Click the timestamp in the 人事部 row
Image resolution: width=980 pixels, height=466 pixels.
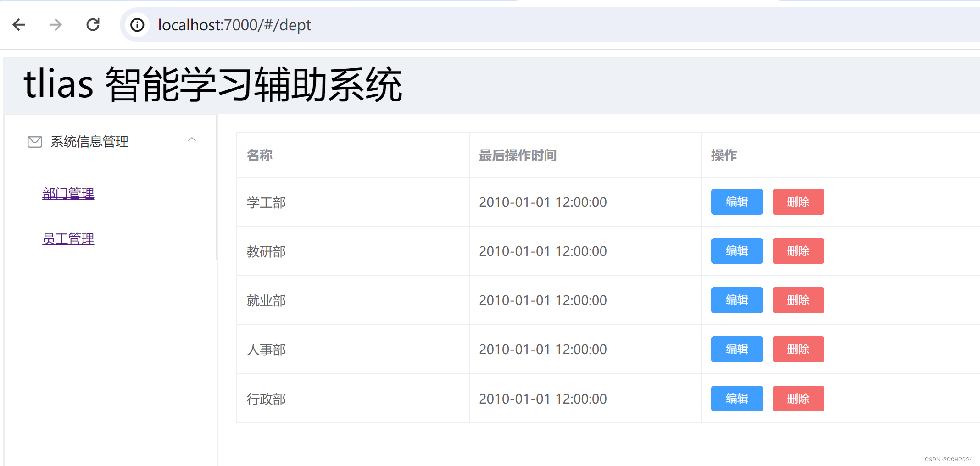coord(543,349)
